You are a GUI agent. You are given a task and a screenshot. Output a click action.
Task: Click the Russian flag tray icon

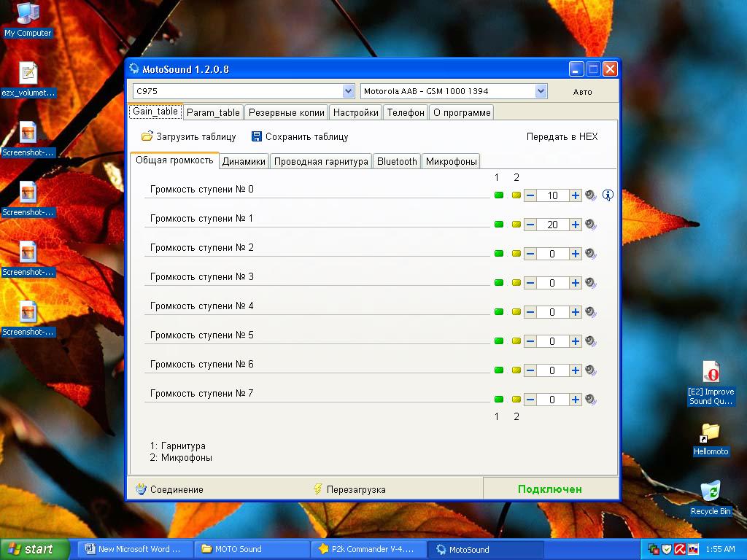(693, 549)
